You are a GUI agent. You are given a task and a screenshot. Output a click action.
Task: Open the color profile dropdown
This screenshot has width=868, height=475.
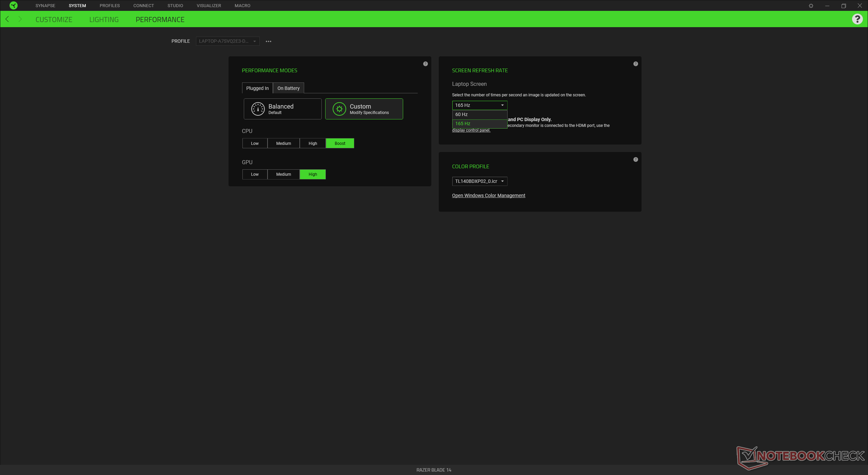480,181
